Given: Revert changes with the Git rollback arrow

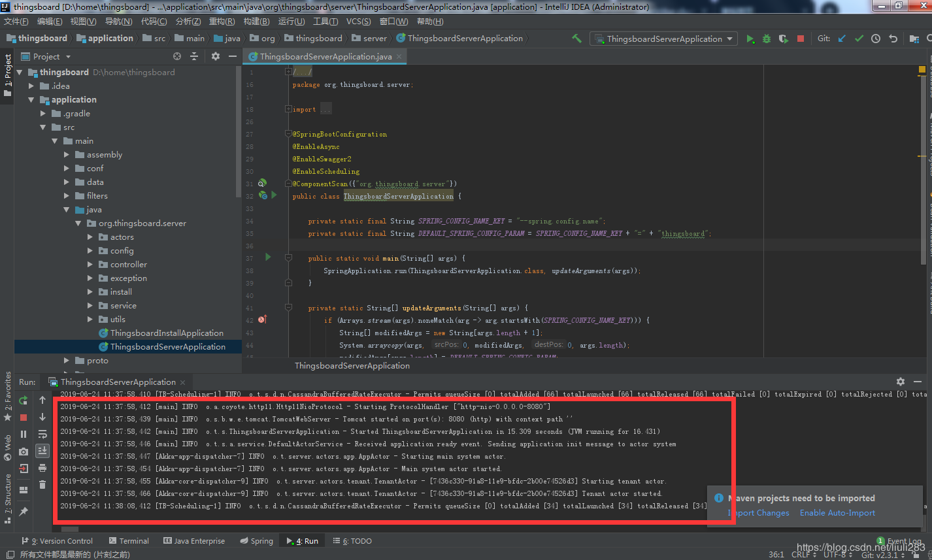Looking at the screenshot, I should tap(893, 39).
